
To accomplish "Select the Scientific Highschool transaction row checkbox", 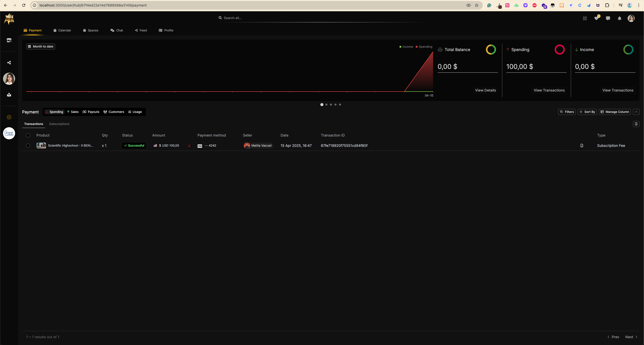I will point(28,146).
